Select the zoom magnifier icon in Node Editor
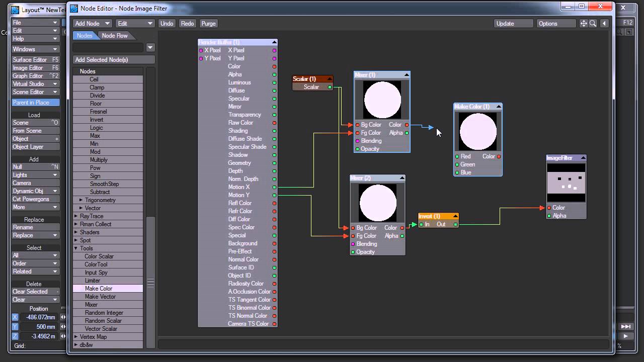This screenshot has height=362, width=644. tap(593, 24)
